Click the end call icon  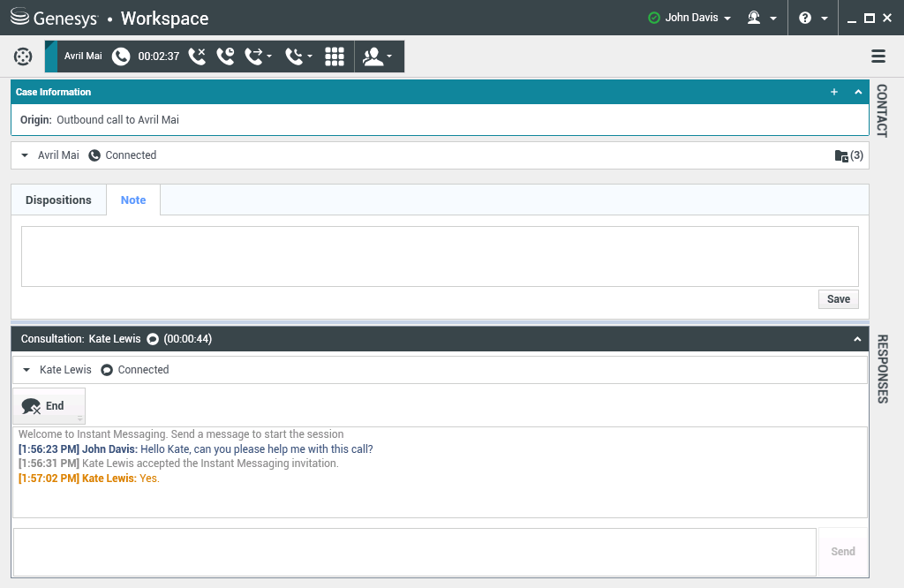click(x=197, y=57)
